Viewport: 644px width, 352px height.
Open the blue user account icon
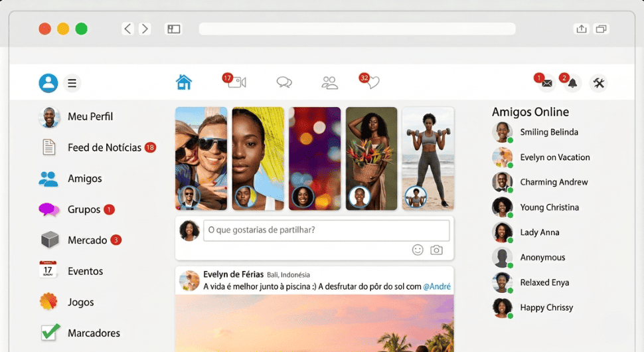pos(48,83)
